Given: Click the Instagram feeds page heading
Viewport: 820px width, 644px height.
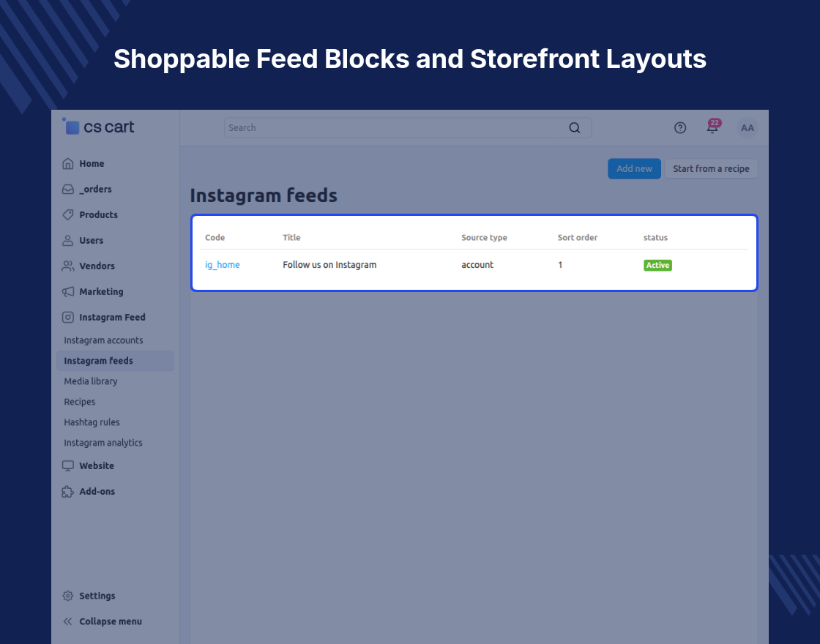Looking at the screenshot, I should [x=264, y=195].
